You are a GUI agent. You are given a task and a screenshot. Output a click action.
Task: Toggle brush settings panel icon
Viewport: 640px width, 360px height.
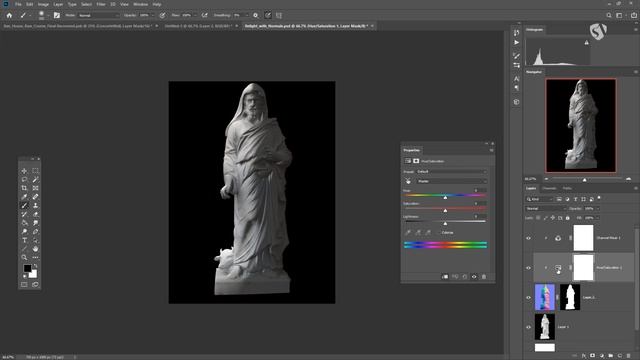[x=57, y=15]
